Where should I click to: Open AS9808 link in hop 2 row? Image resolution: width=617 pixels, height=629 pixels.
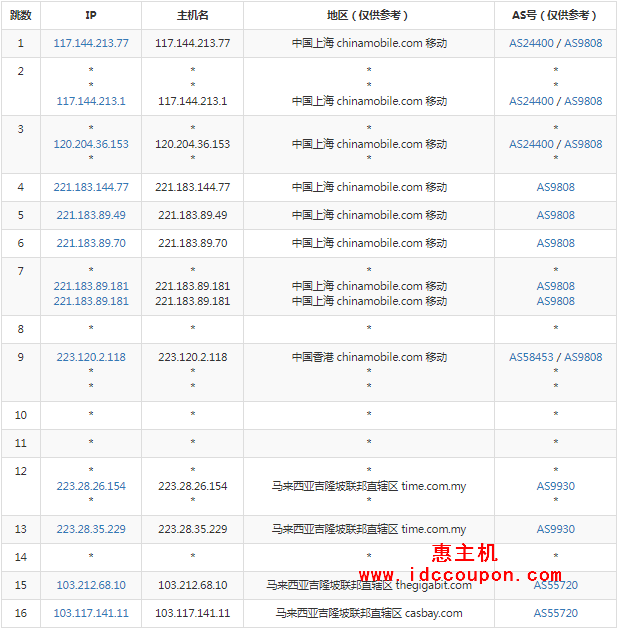tap(583, 101)
